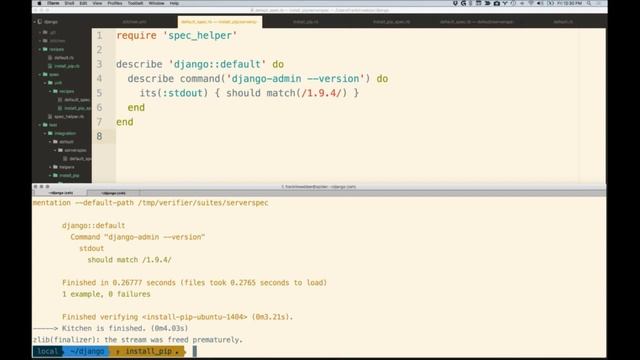The width and height of the screenshot is (640, 360).
Task: Click the test folder icon
Action: click(45, 125)
